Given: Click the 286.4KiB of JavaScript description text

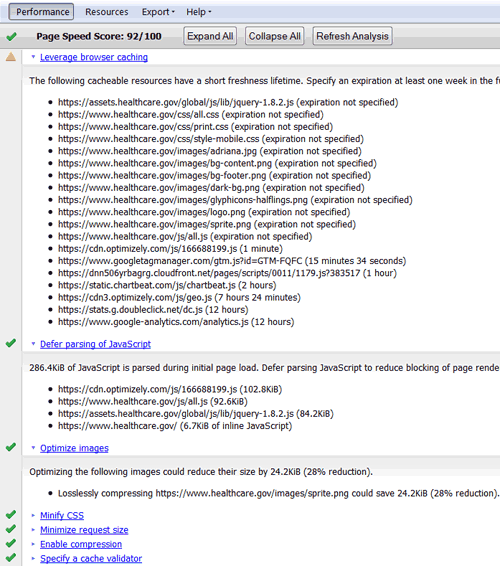Looking at the screenshot, I should (x=264, y=368).
